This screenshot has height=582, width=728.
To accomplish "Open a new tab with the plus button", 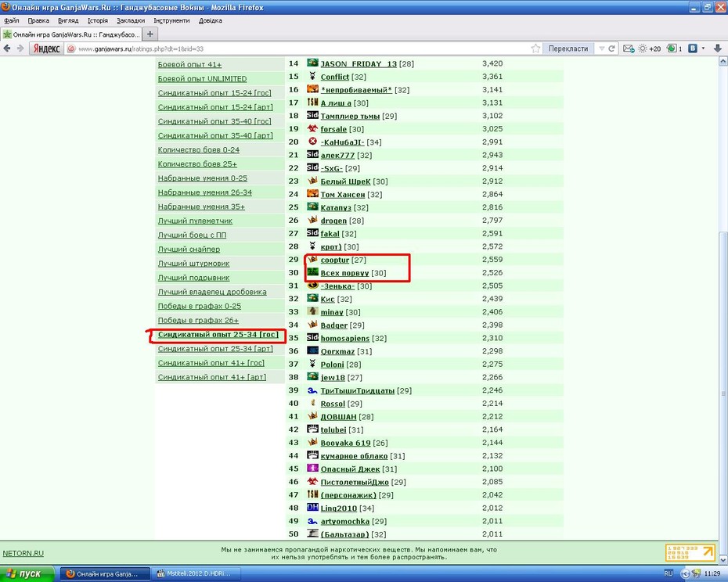I will [x=150, y=34].
